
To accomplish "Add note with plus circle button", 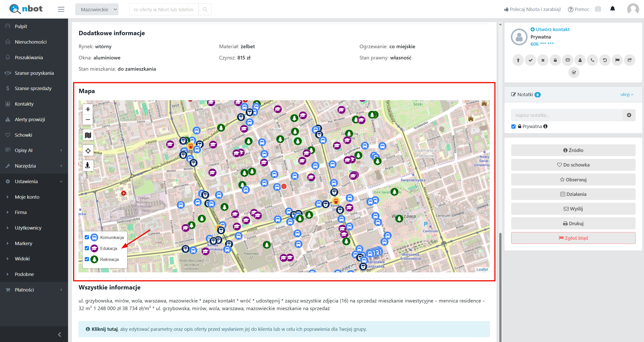I will coord(629,115).
